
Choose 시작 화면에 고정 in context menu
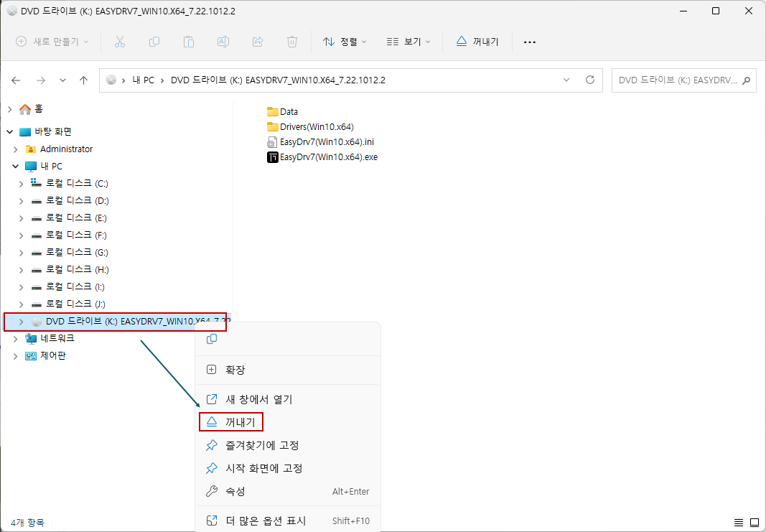pyautogui.click(x=287, y=469)
